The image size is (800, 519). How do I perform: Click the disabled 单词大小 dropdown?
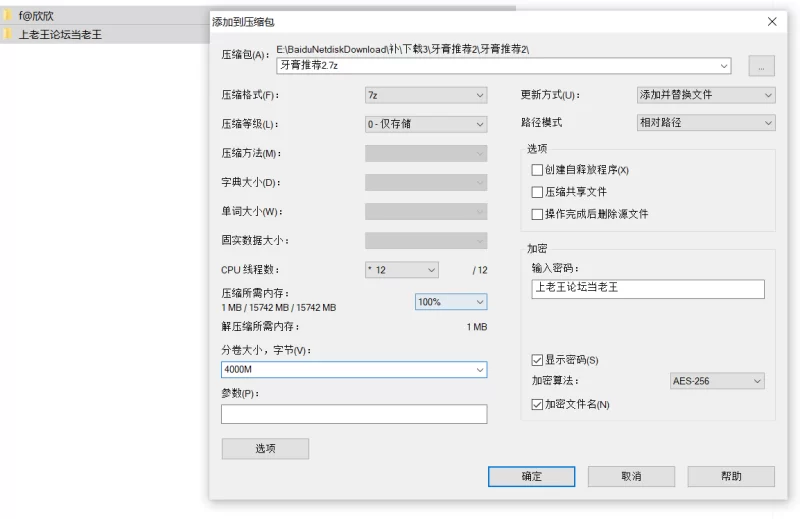(x=426, y=211)
